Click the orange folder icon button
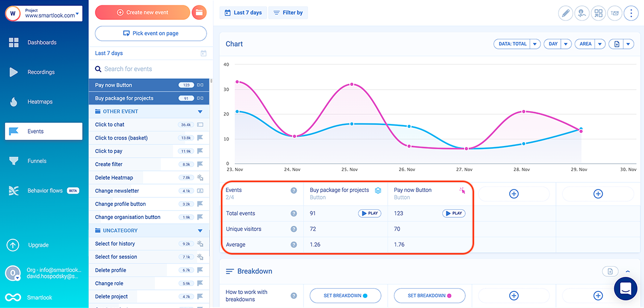The image size is (644, 308). [x=199, y=12]
